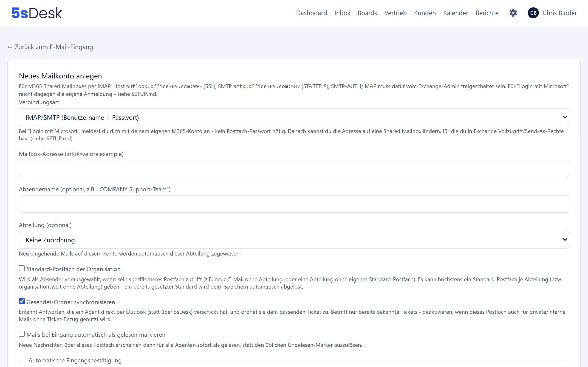Enable Standard-Postfach der Organisation checkbox

tap(22, 268)
